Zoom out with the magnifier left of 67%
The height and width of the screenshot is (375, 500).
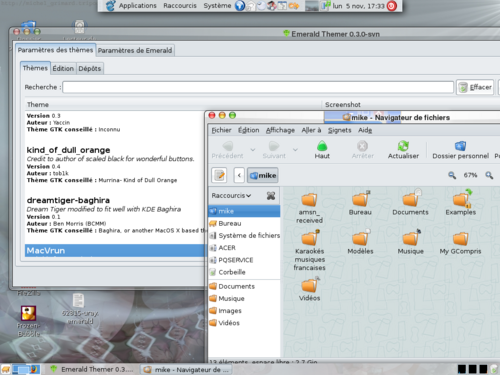[x=452, y=175]
